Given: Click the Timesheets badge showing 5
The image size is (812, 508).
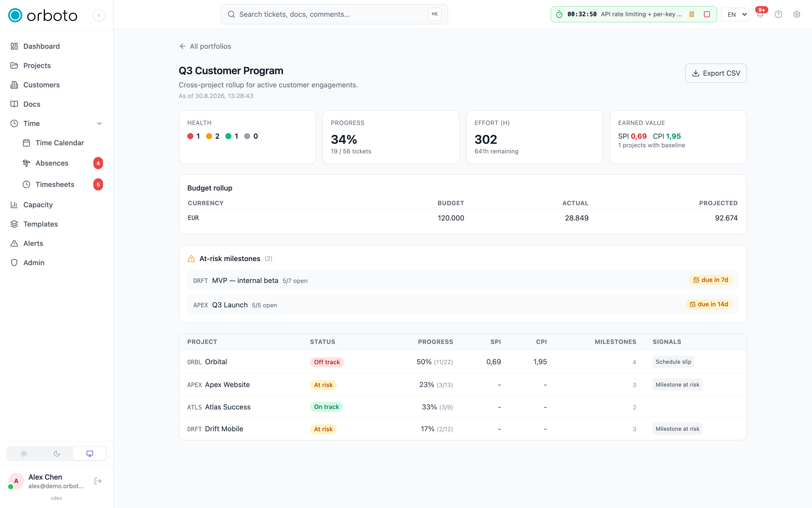Looking at the screenshot, I should 98,184.
